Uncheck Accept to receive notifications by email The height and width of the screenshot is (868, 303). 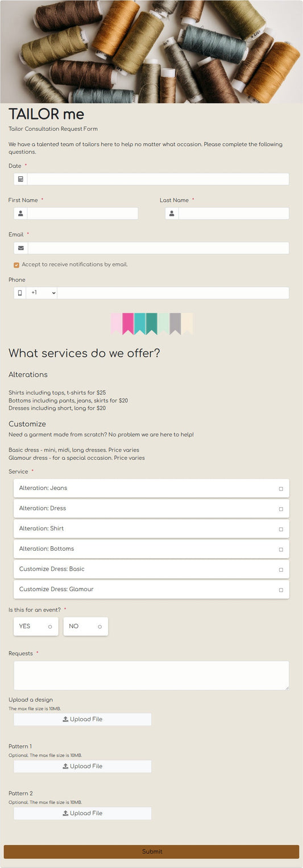click(x=16, y=265)
